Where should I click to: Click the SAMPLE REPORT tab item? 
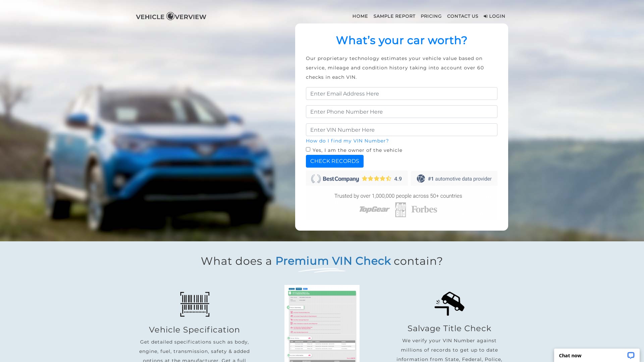pos(394,16)
